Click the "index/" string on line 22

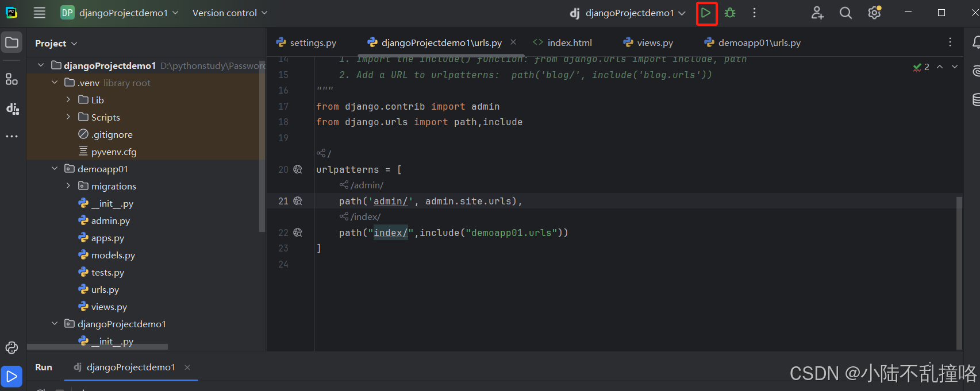pos(390,233)
